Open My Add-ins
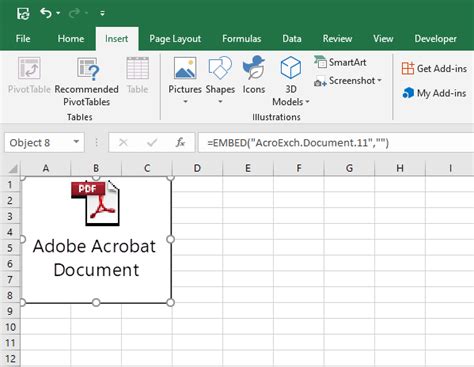 (x=434, y=93)
